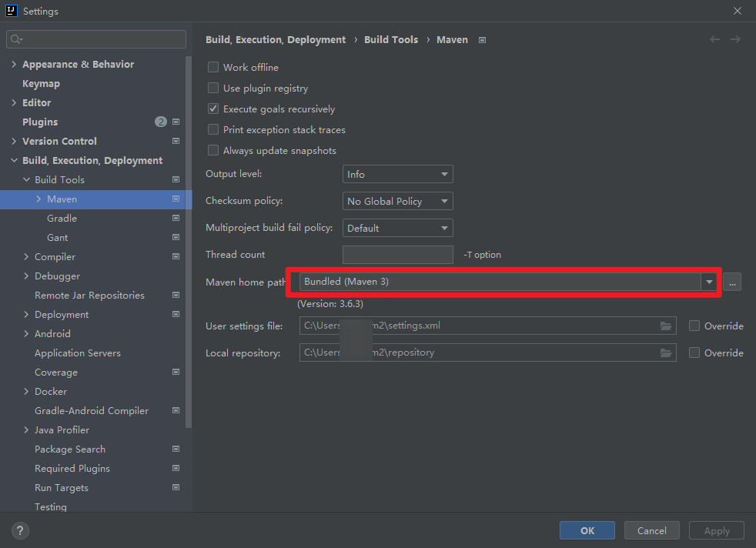Select Application Servers settings page
Screen dimensions: 756x548
(x=78, y=353)
